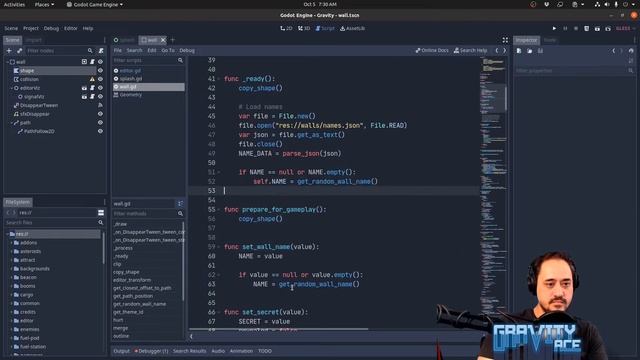640x360 pixels.
Task: Toggle visibility of sfxDisappear node
Action: pyautogui.click(x=100, y=114)
